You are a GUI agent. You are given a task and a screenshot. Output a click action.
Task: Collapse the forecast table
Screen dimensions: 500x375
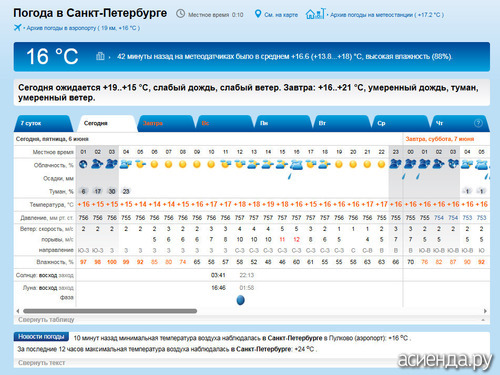[46, 320]
